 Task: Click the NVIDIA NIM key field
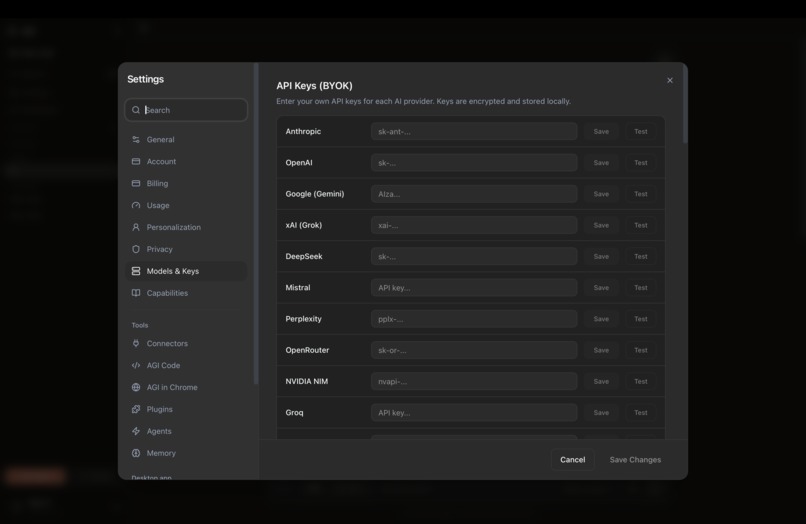click(x=474, y=382)
